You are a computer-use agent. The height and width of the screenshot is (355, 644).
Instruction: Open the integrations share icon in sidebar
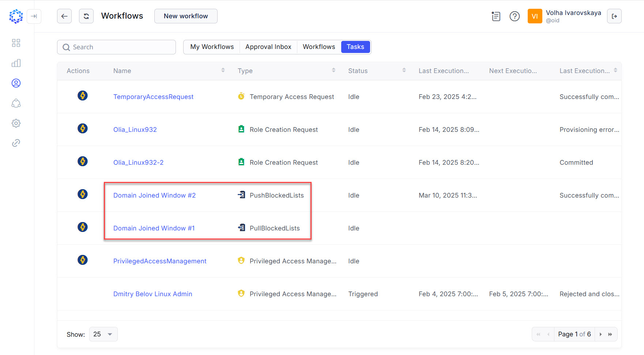(16, 103)
